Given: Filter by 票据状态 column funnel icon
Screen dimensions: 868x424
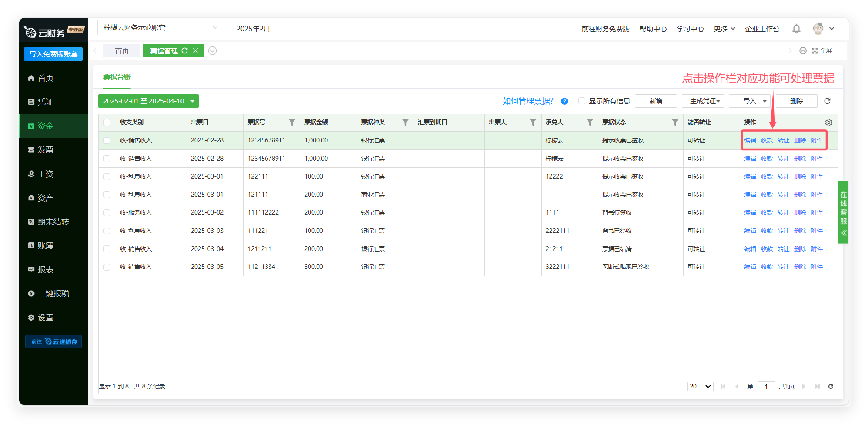Looking at the screenshot, I should coord(675,123).
